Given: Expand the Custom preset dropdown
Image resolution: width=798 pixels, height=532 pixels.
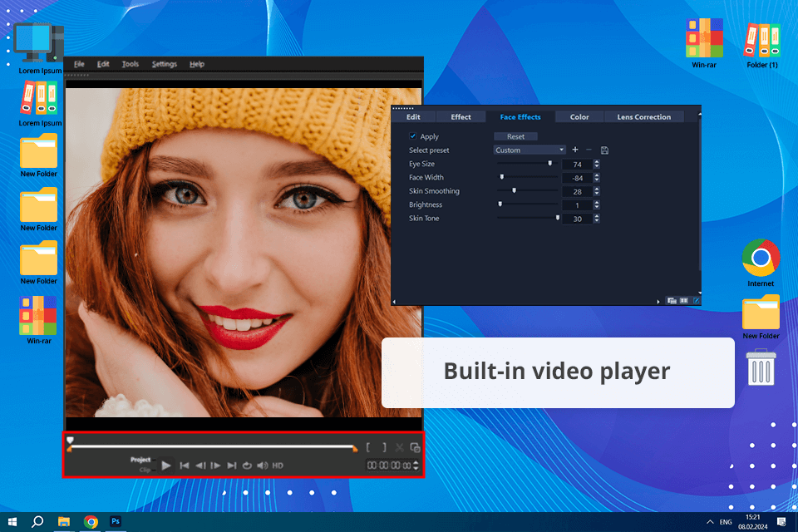Looking at the screenshot, I should 530,150.
